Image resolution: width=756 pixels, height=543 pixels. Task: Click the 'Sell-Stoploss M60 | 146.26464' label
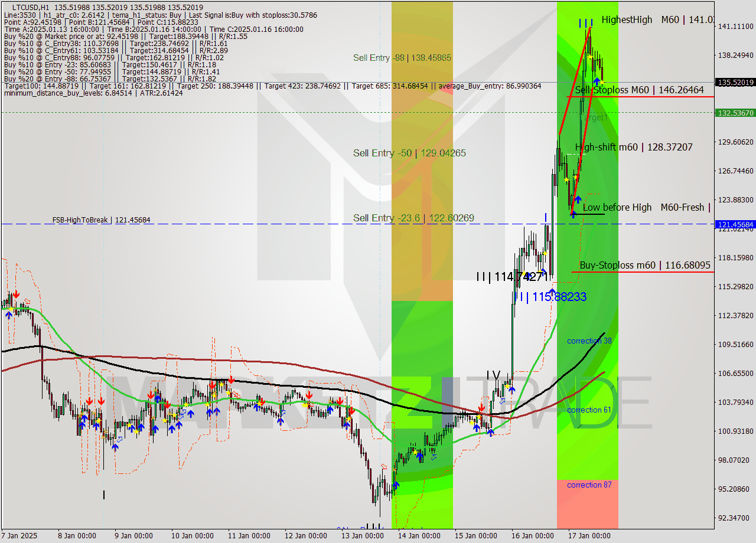639,90
